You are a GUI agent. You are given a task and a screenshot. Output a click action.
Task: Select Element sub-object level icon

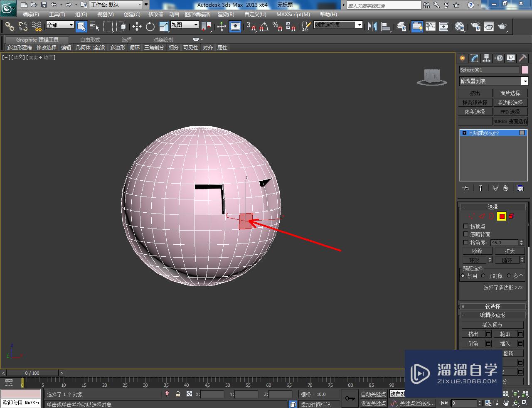pyautogui.click(x=512, y=216)
